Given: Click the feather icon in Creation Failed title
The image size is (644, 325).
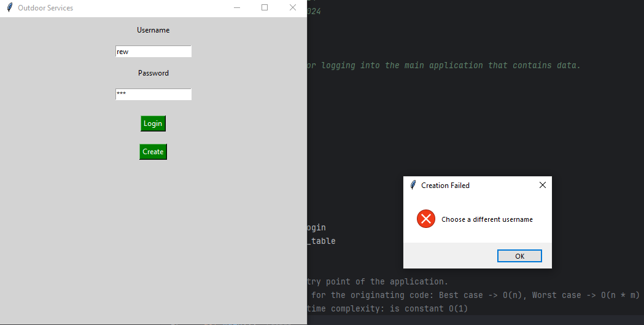Looking at the screenshot, I should [413, 186].
